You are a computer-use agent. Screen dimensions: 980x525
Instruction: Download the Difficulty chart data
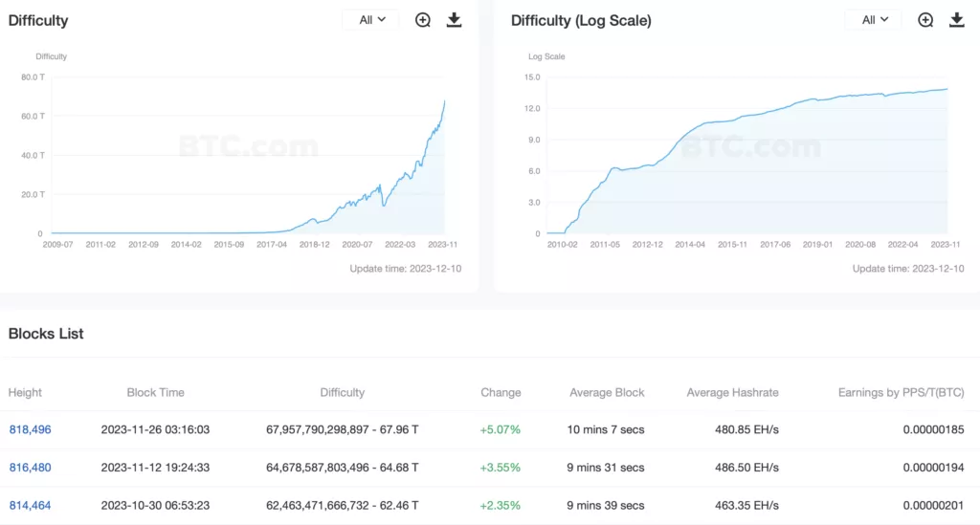coord(455,20)
